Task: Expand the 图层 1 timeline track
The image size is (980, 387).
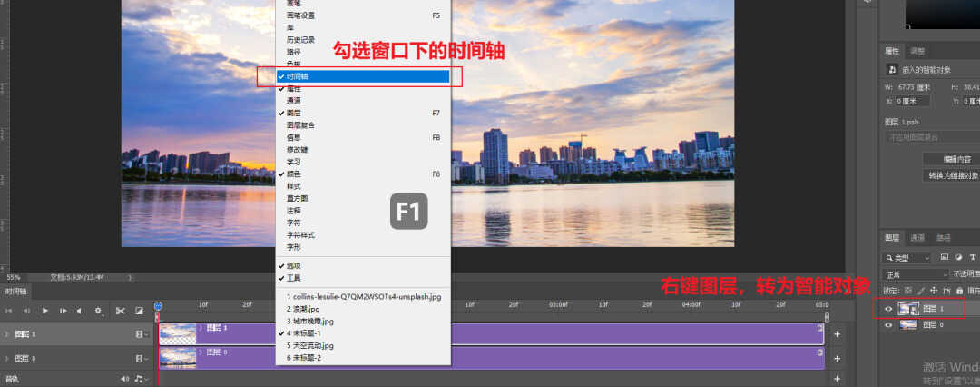Action: (x=7, y=334)
